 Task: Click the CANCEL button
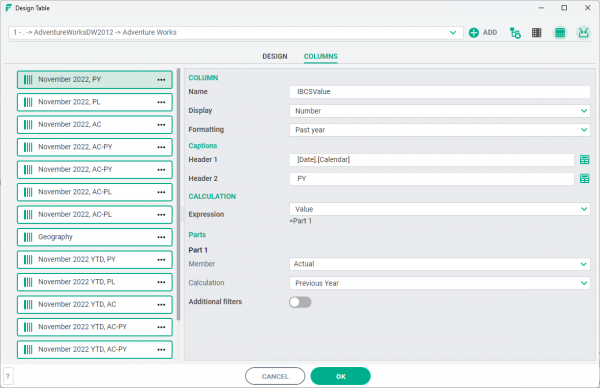coord(275,377)
